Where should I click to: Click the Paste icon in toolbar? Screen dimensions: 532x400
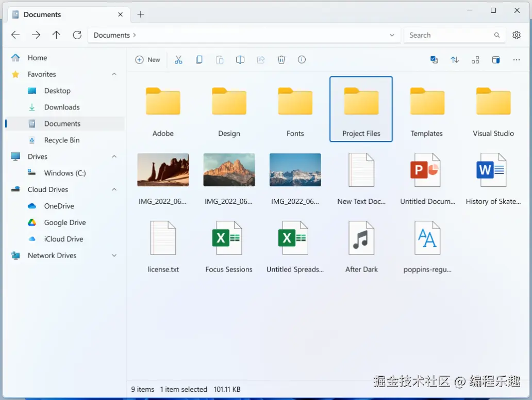(220, 59)
